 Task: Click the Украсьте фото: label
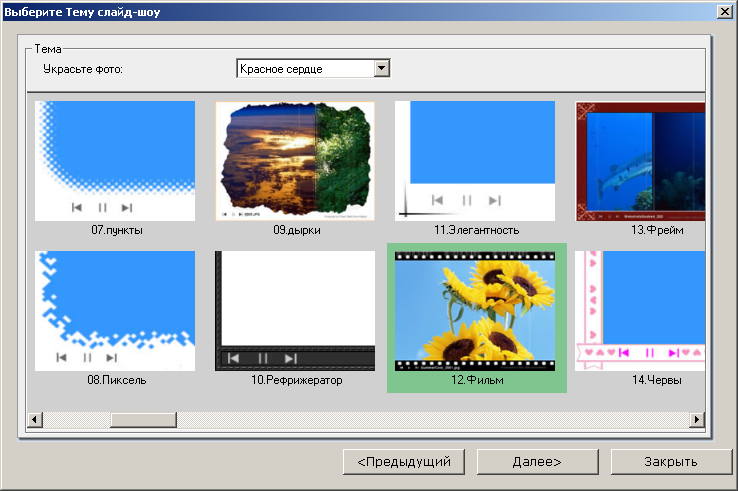click(83, 69)
